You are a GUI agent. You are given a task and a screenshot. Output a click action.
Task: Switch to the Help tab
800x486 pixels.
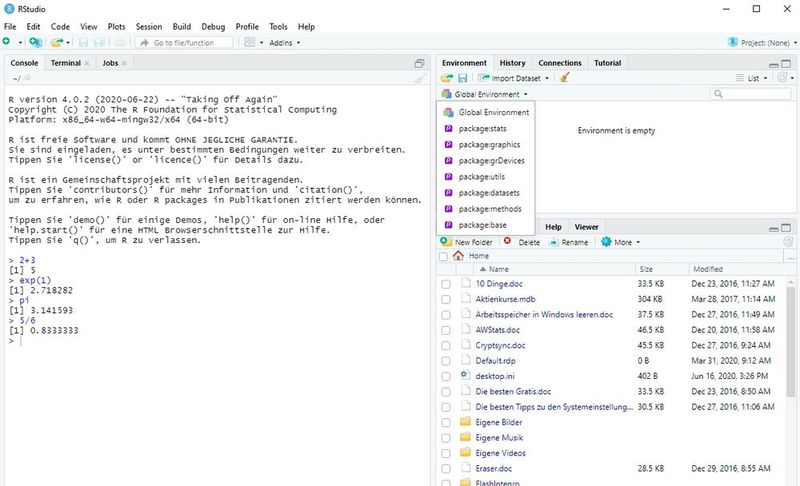[x=553, y=227]
